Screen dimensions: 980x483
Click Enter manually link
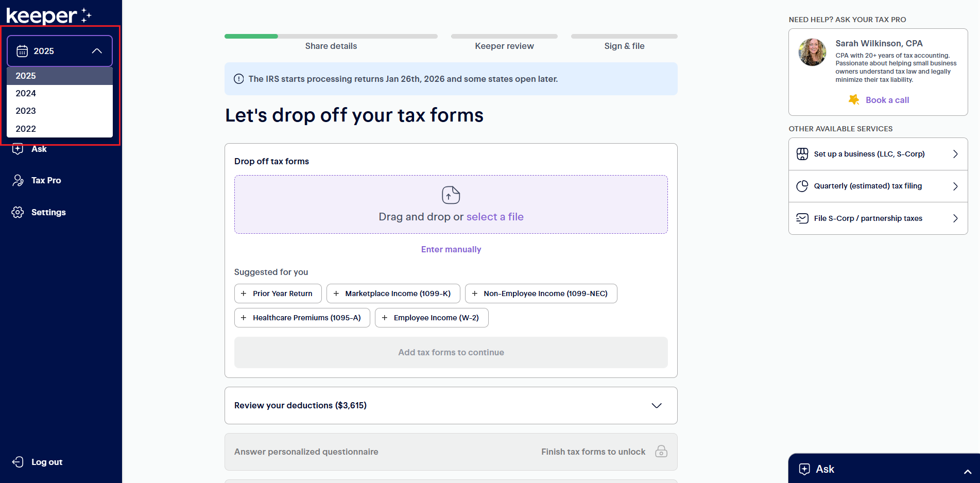tap(451, 249)
